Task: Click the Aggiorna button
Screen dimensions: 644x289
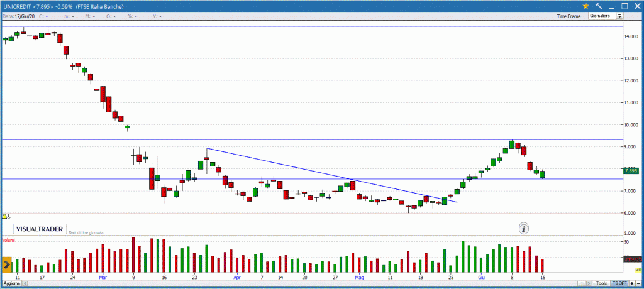Action: coord(11,284)
